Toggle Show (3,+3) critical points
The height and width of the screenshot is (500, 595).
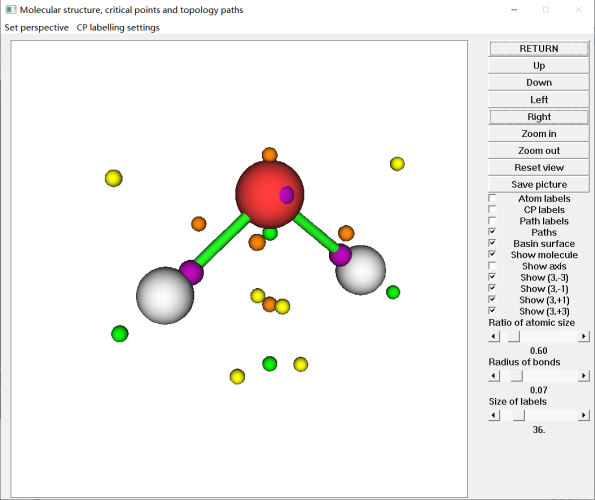coord(492,311)
